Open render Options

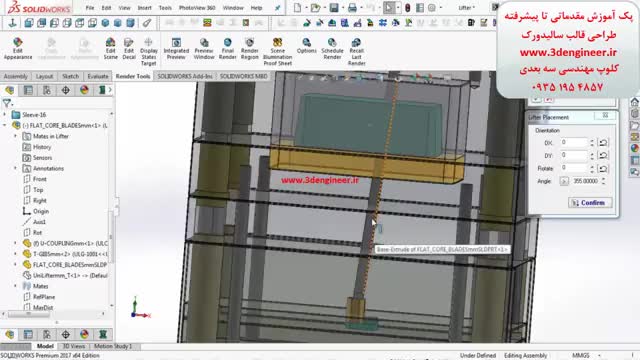click(x=307, y=46)
